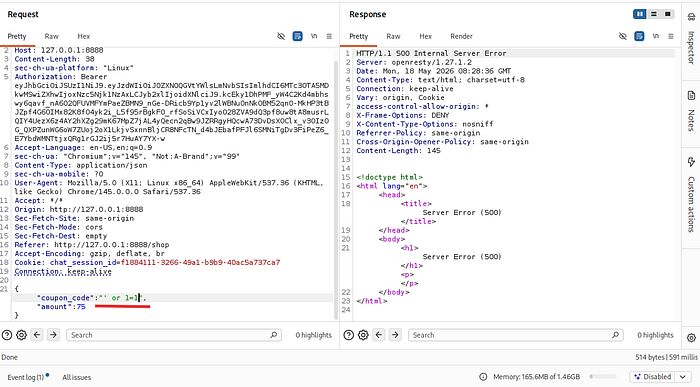Toggle pretty-print formatting icon in Request panel
Viewport: 700px width, 387px height.
(x=297, y=36)
